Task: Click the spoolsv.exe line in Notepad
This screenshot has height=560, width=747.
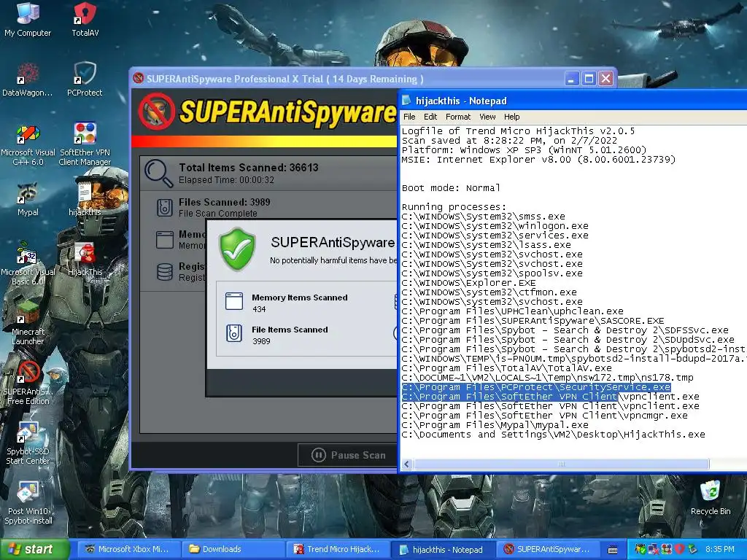Action: [x=492, y=273]
